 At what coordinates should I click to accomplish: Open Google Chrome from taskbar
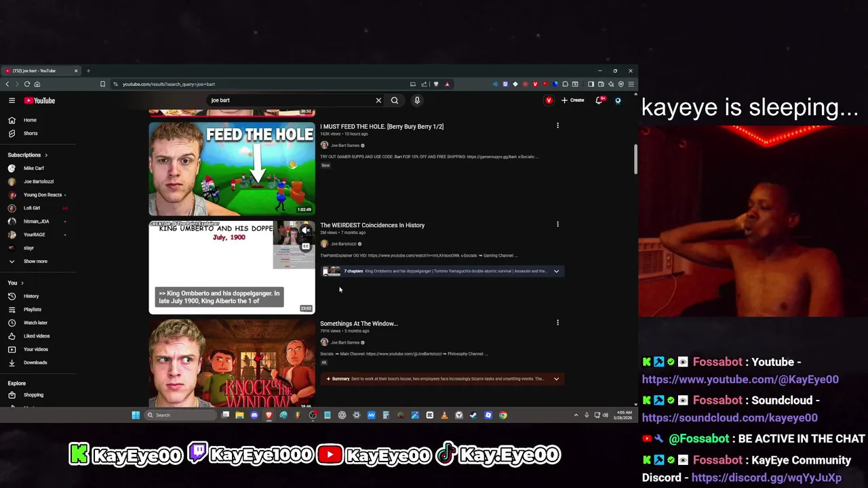click(503, 415)
